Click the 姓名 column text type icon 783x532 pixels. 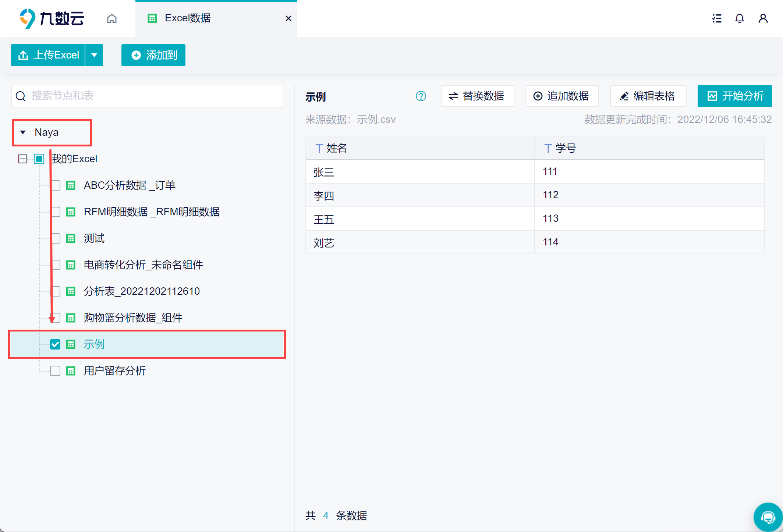point(319,149)
